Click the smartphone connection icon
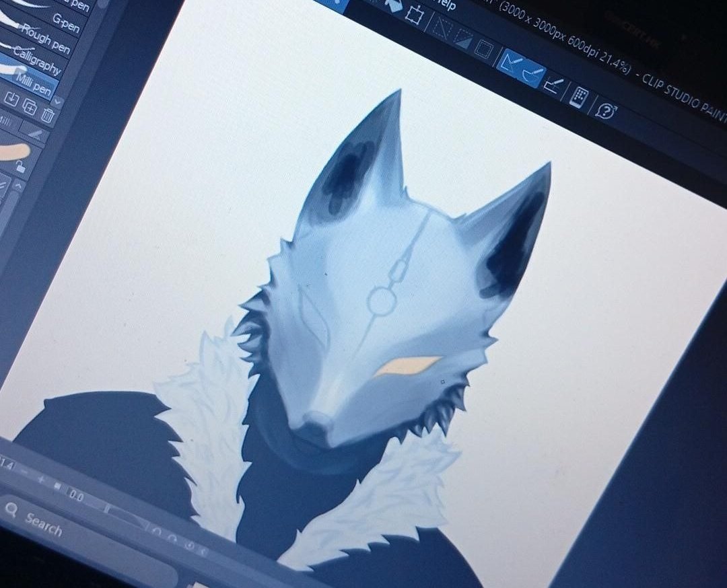 pos(578,98)
